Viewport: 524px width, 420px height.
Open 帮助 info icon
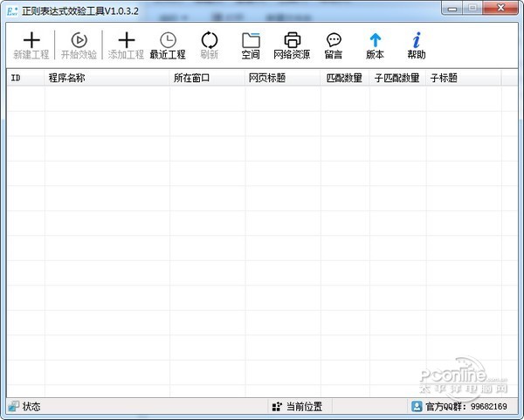pyautogui.click(x=417, y=40)
